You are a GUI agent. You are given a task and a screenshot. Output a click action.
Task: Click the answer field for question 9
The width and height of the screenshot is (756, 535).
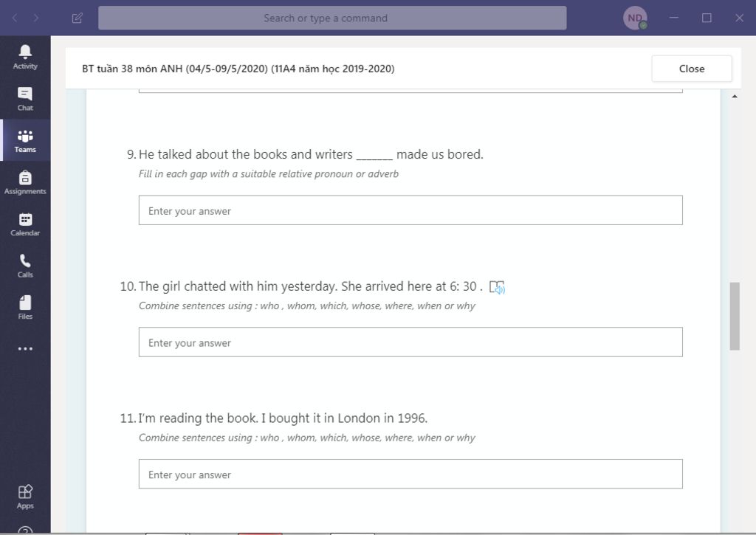[410, 210]
